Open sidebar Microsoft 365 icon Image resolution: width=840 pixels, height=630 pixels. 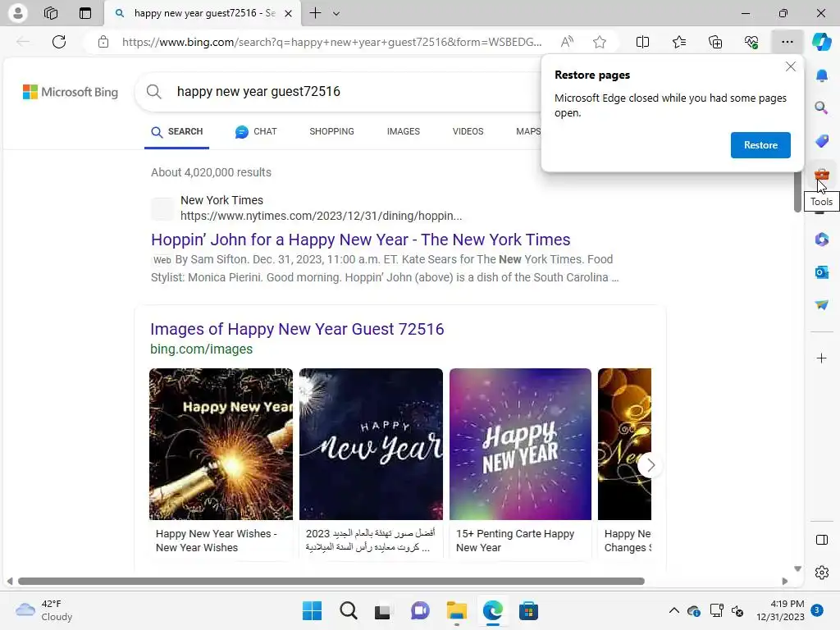[x=821, y=239]
